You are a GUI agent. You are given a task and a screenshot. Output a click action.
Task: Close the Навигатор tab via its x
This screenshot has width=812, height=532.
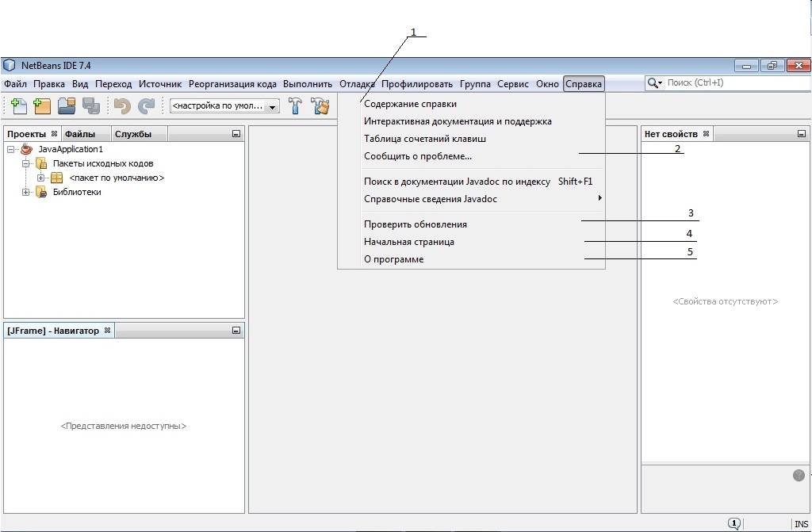click(x=107, y=330)
